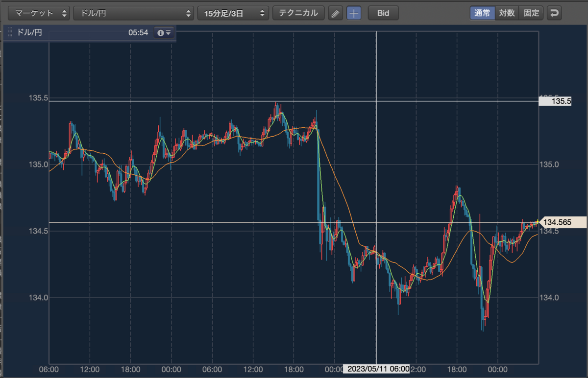Click the 2023/05/11 06:00 crosshair date label

pyautogui.click(x=376, y=369)
